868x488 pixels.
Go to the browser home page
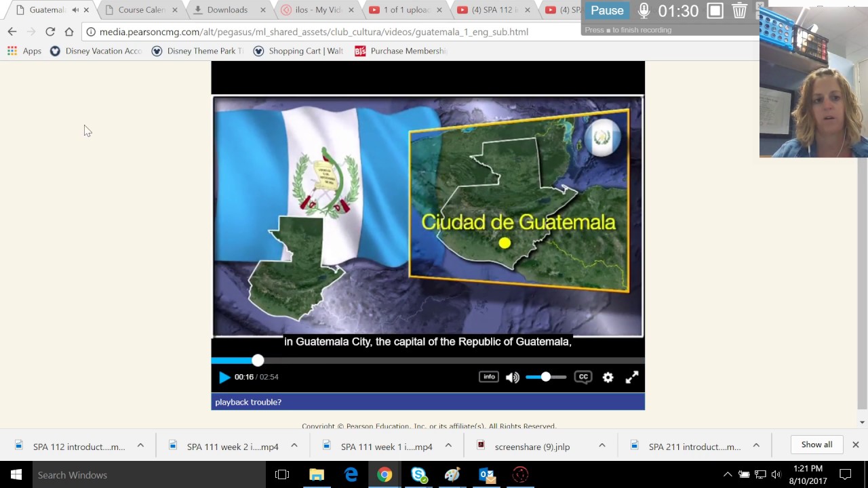(69, 32)
